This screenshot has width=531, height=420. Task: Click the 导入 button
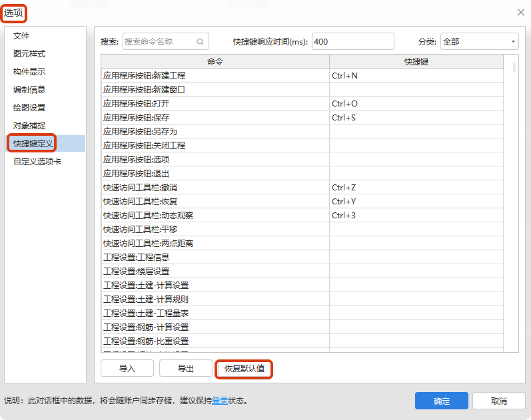pos(127,368)
